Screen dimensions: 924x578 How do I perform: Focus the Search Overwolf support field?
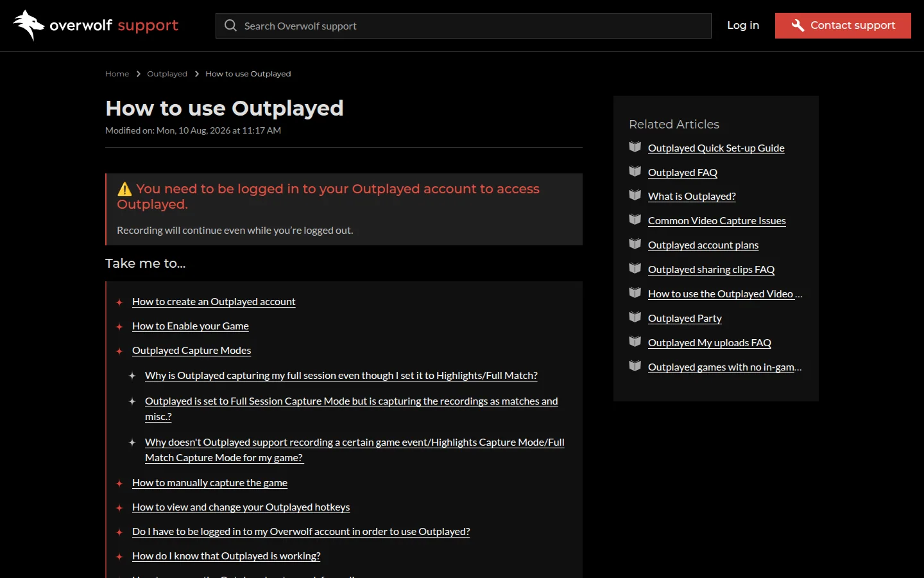(x=463, y=26)
